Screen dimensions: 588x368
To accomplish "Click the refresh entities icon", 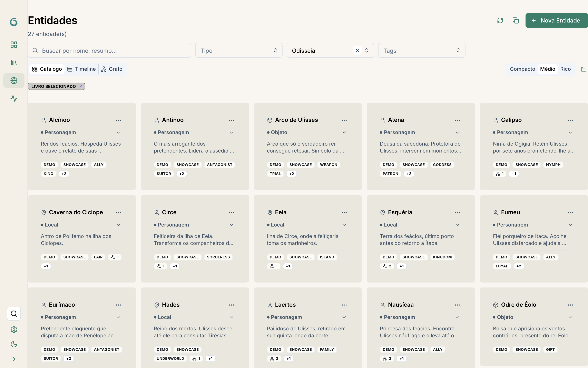I will coord(500,20).
